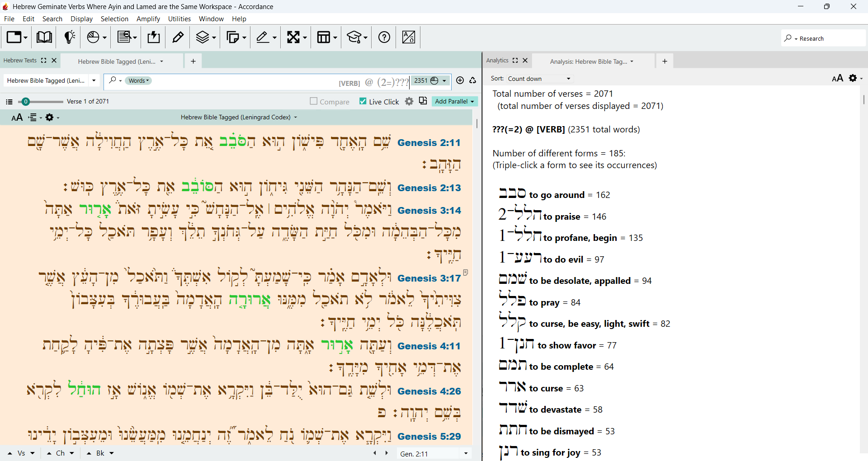868x461 pixels.
Task: Click the graduation cap study icon
Action: (x=357, y=37)
